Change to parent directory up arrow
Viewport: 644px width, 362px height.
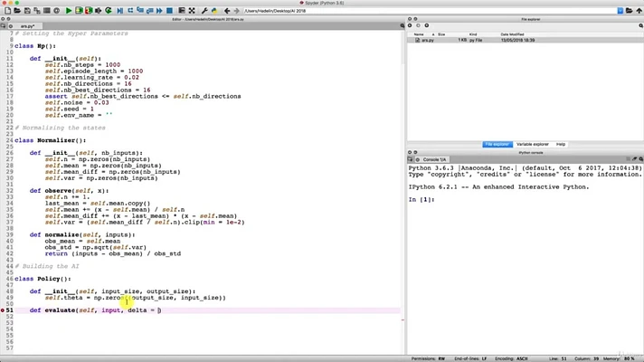639,11
